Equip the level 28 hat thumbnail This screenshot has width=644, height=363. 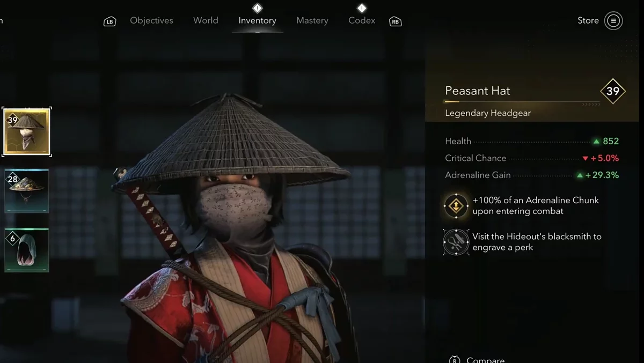27,191
